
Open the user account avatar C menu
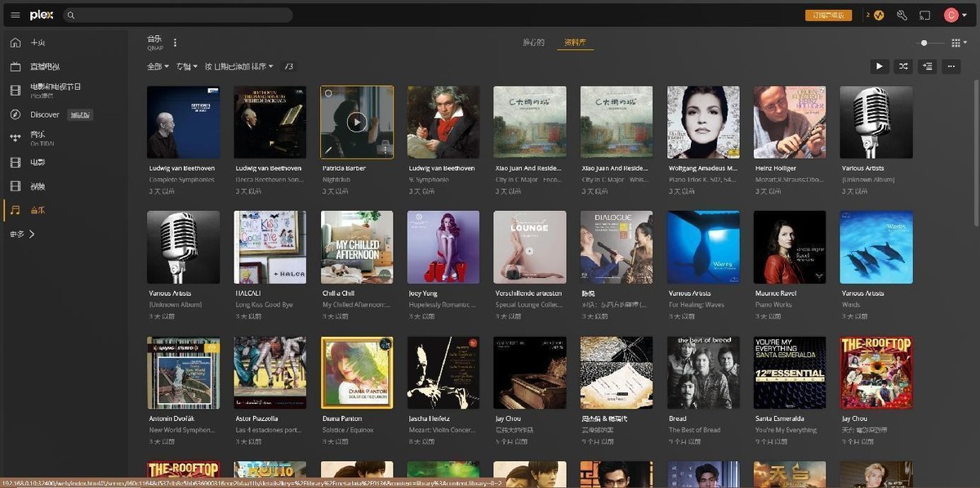(x=955, y=15)
